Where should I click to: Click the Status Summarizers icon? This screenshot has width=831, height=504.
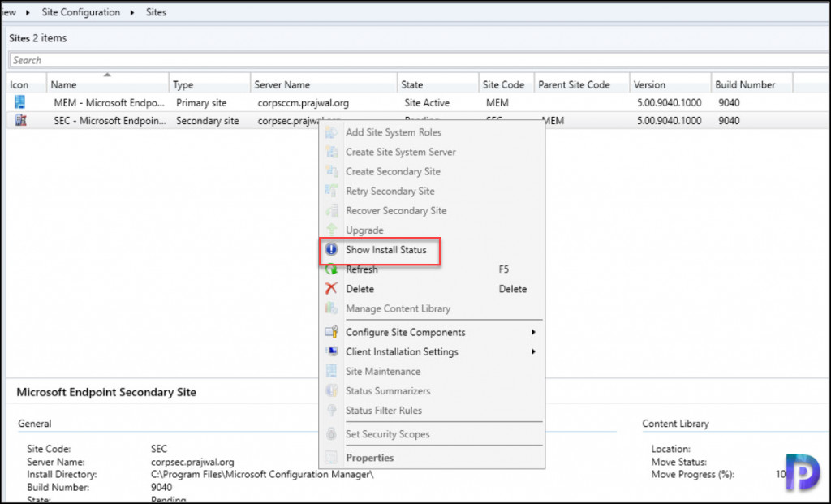click(x=331, y=391)
